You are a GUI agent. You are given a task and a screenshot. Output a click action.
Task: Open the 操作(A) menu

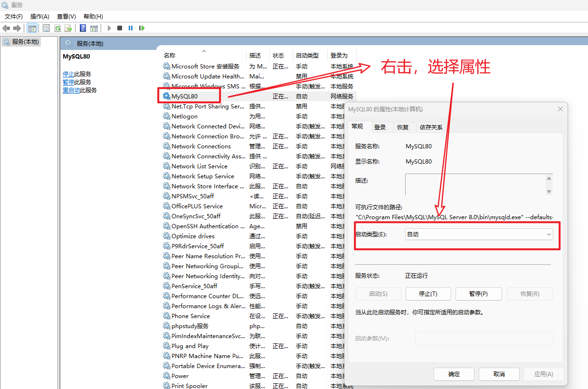click(x=40, y=16)
